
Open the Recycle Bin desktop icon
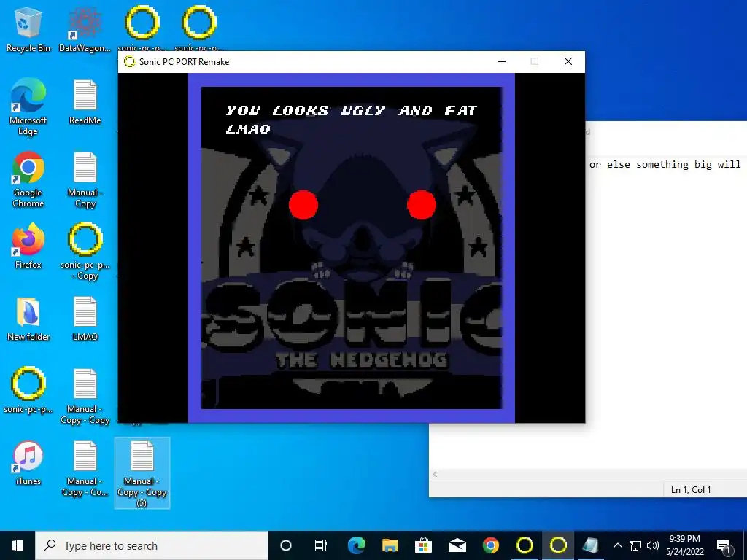(x=28, y=29)
